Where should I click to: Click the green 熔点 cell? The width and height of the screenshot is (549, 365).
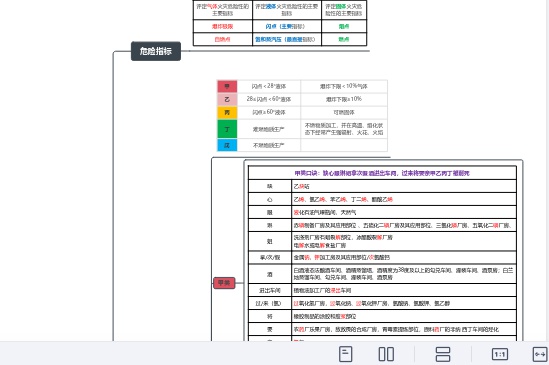(x=344, y=26)
